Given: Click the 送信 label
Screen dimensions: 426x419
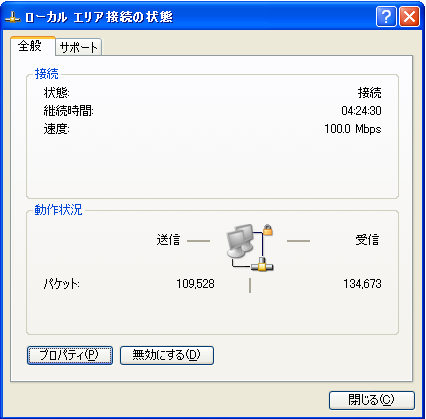Looking at the screenshot, I should pyautogui.click(x=168, y=240).
